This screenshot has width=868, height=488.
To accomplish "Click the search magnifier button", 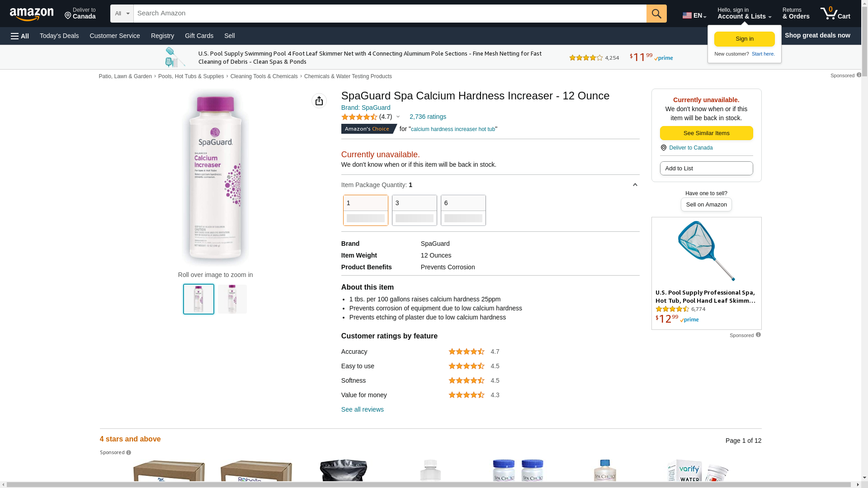I will tap(656, 14).
